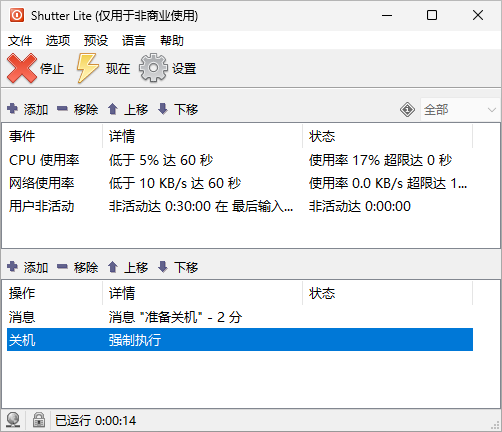The image size is (502, 432).
Task: Open the 语言 menu
Action: tap(134, 41)
